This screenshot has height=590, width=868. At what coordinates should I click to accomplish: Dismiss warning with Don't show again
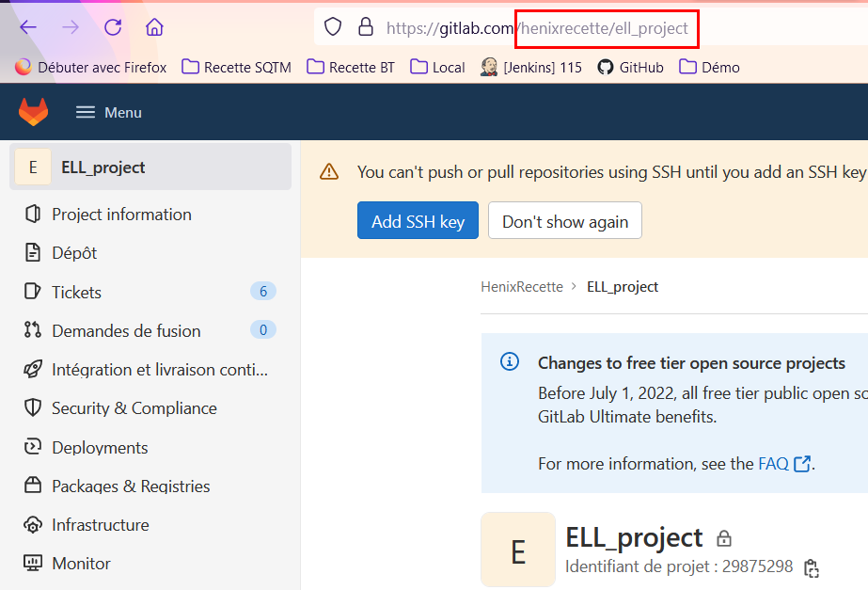pos(564,220)
